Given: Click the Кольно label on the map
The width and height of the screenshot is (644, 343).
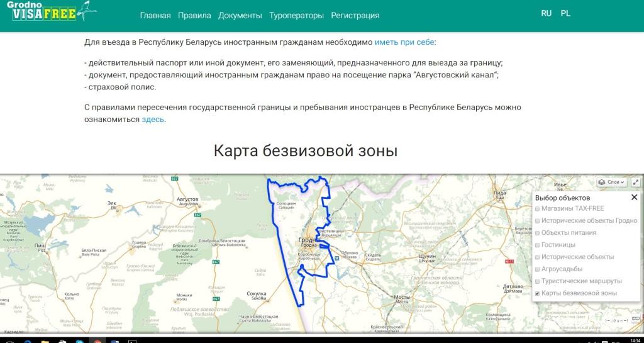Looking at the screenshot, I should pyautogui.click(x=72, y=296).
